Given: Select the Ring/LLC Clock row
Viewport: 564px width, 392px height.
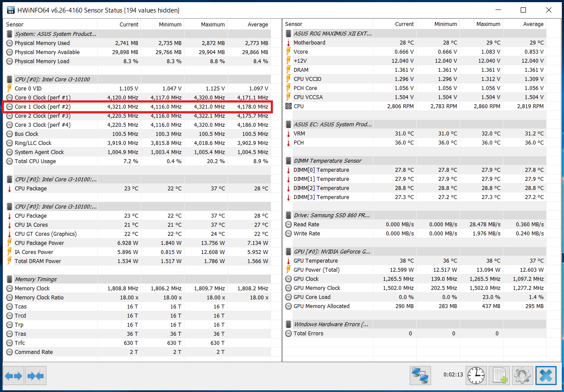Looking at the screenshot, I should coord(137,143).
